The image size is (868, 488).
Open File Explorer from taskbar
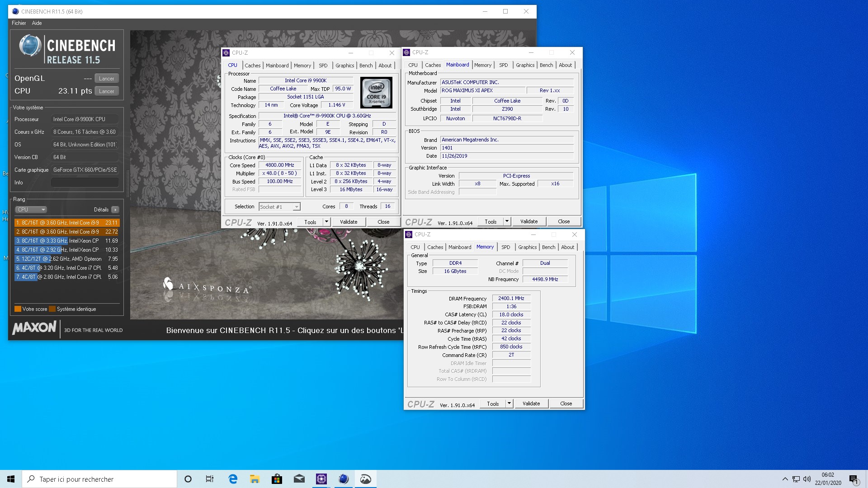click(255, 479)
